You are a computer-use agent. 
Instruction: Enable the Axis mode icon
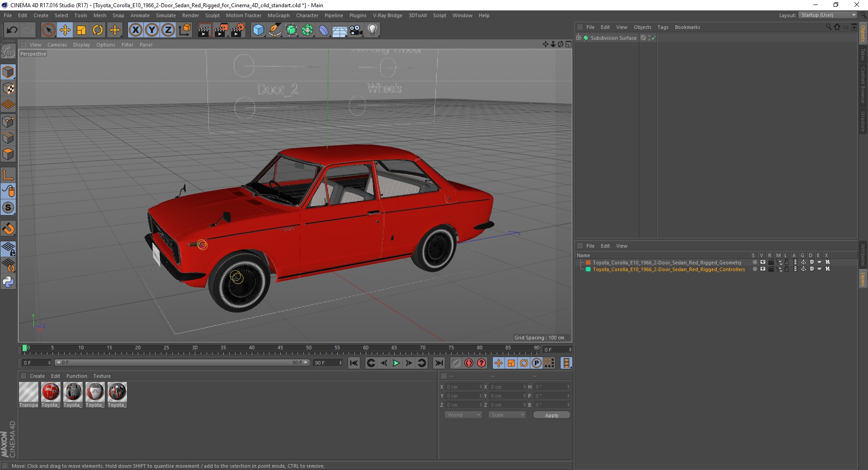(x=8, y=175)
